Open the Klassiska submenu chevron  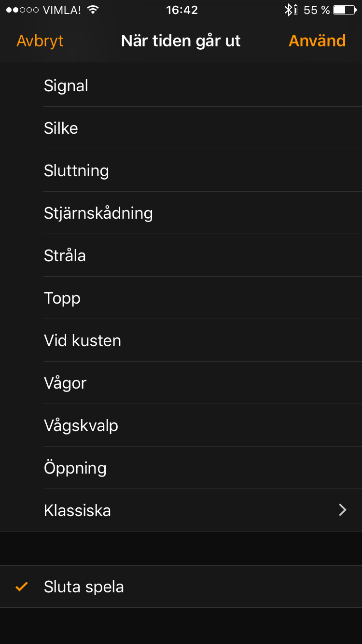point(343,510)
